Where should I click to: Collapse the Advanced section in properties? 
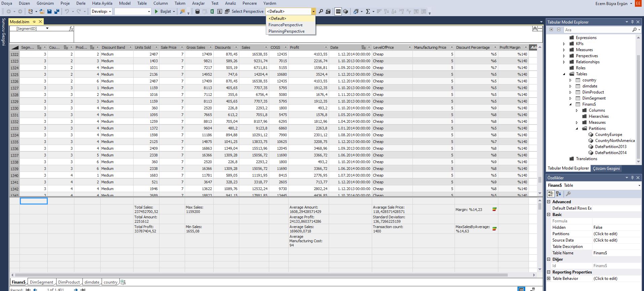[x=549, y=202]
